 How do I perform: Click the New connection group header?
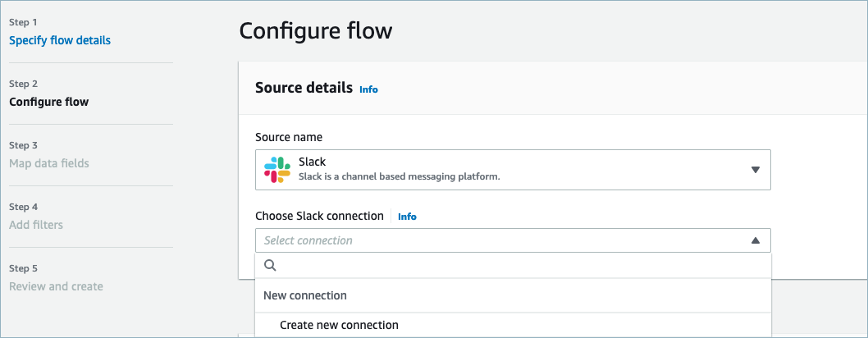pos(305,295)
